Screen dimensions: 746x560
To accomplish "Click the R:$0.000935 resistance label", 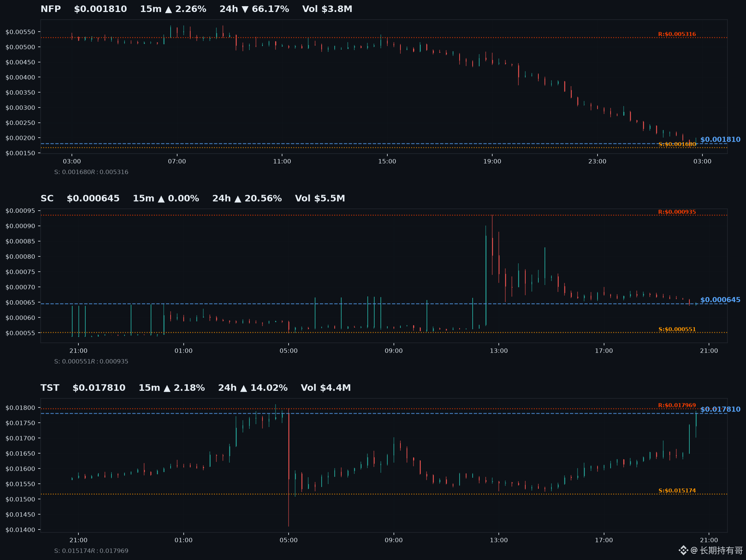I will tap(677, 212).
